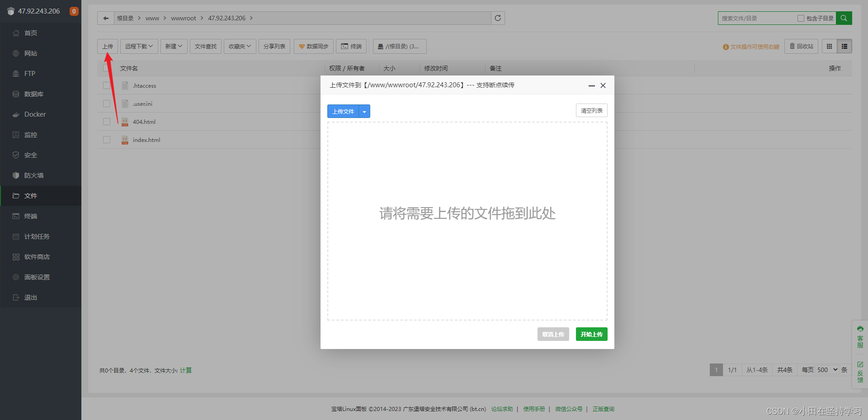868x420 pixels.
Task: Open the 防火墙 firewall icon
Action: coord(16,175)
